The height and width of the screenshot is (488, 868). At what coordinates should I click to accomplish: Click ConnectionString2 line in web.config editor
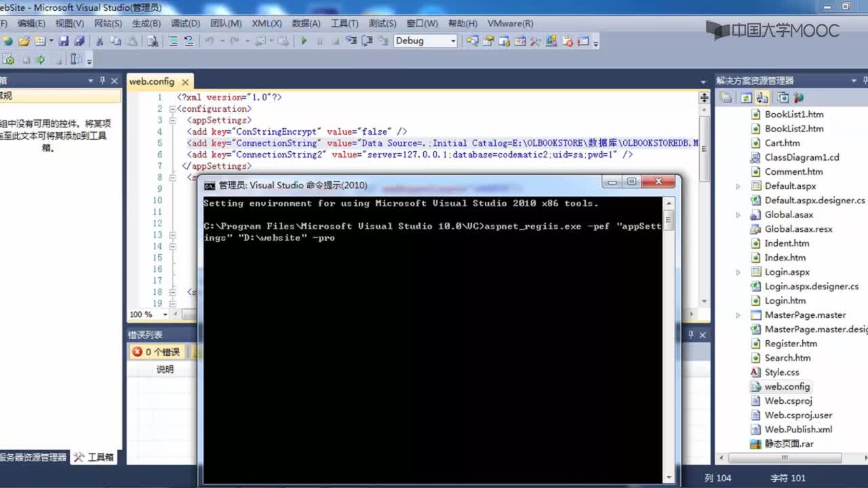pyautogui.click(x=410, y=155)
